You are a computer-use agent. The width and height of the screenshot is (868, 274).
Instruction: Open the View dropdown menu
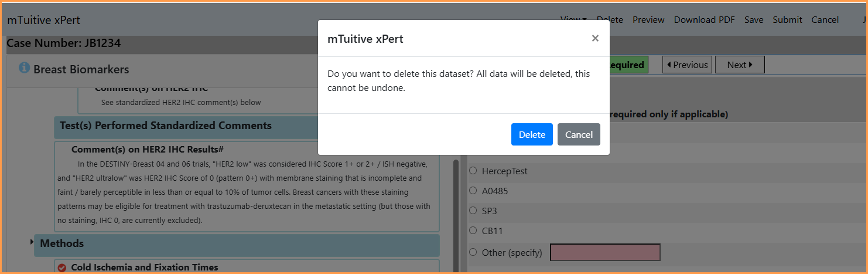(x=573, y=19)
